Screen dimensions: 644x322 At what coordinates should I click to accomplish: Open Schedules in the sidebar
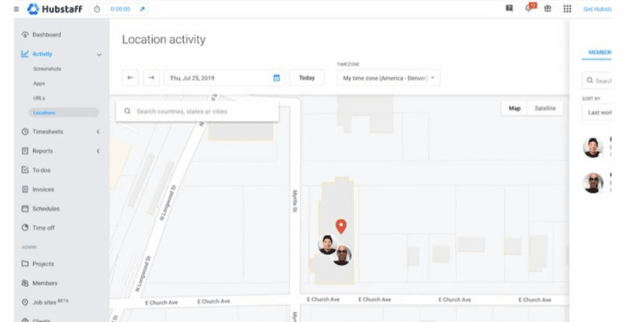(46, 209)
